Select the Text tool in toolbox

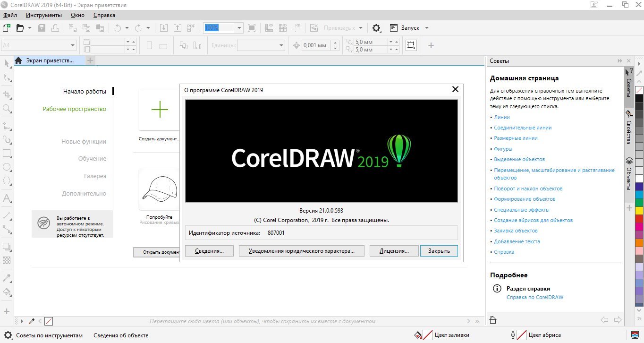pyautogui.click(x=7, y=198)
